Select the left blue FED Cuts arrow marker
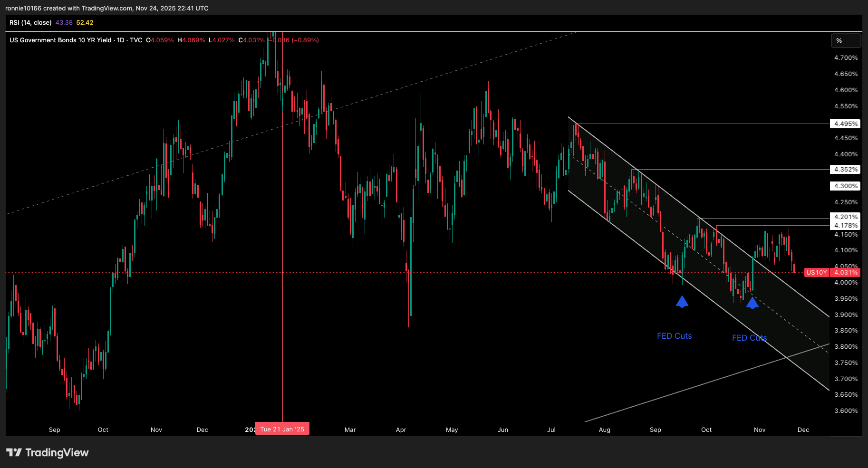868x468 pixels. (682, 301)
